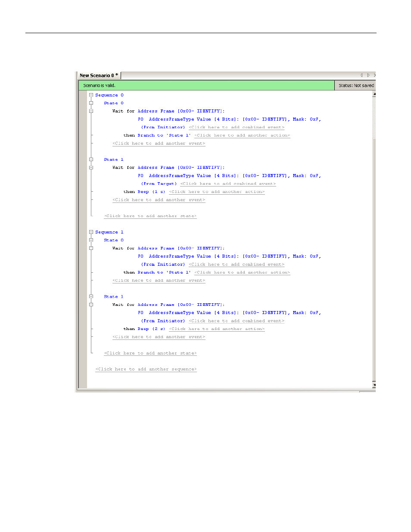
Task: Click 'add another action' after Beep (1 s)
Action: point(217,192)
